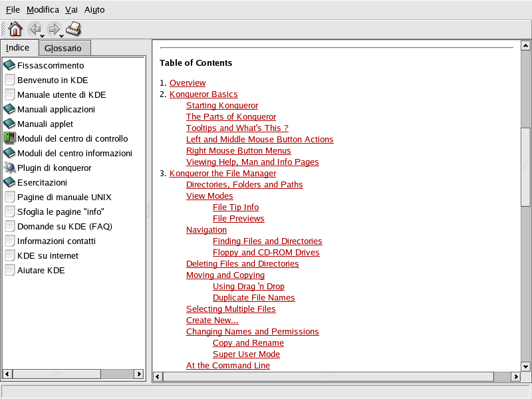This screenshot has height=399, width=532.
Task: Click the Forward arrow toolbar button
Action: pyautogui.click(x=54, y=29)
